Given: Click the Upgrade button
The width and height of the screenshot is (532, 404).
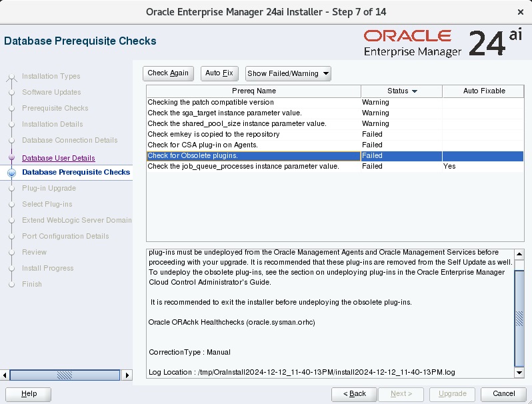Looking at the screenshot, I should click(452, 394).
